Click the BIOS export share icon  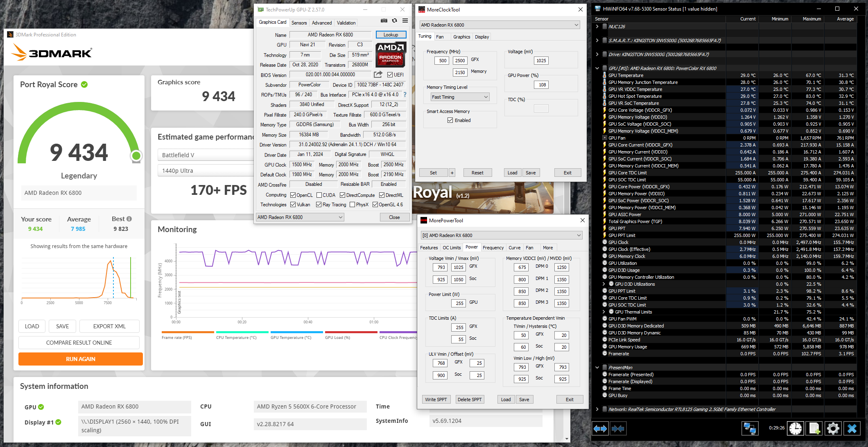pyautogui.click(x=378, y=74)
